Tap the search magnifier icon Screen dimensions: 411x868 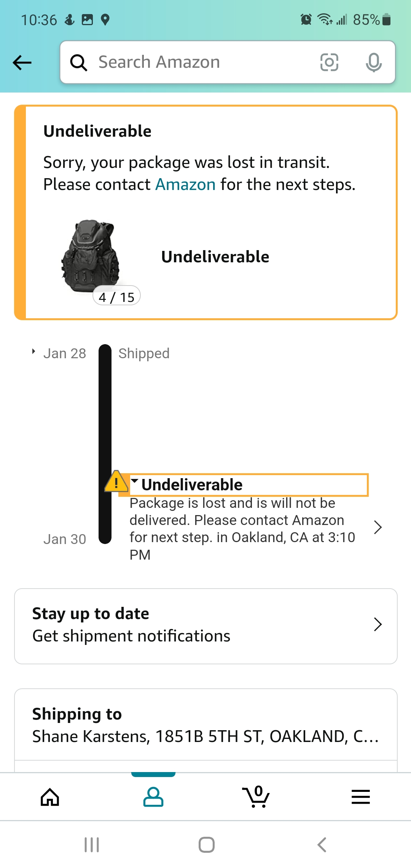[79, 62]
